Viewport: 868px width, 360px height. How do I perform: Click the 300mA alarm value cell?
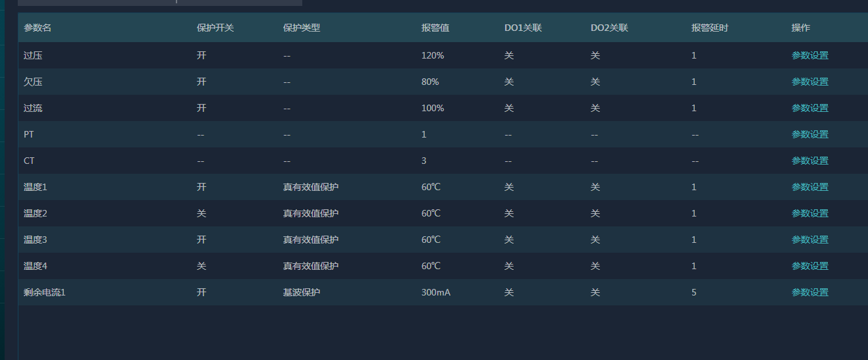pos(436,292)
